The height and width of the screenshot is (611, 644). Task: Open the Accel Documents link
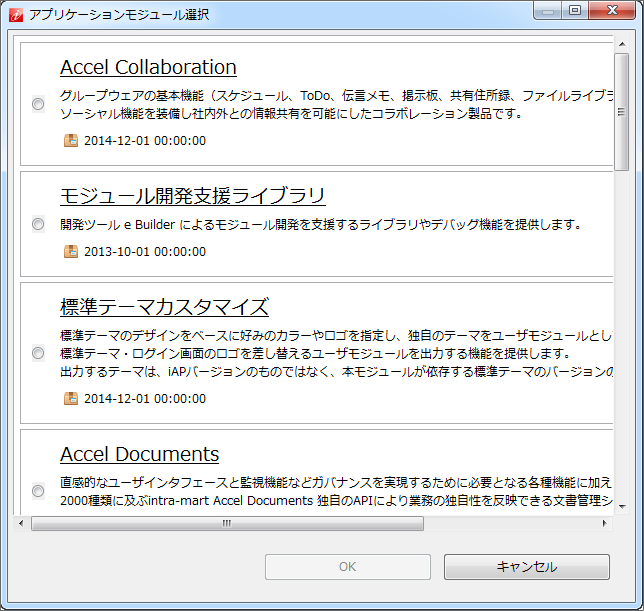point(140,454)
